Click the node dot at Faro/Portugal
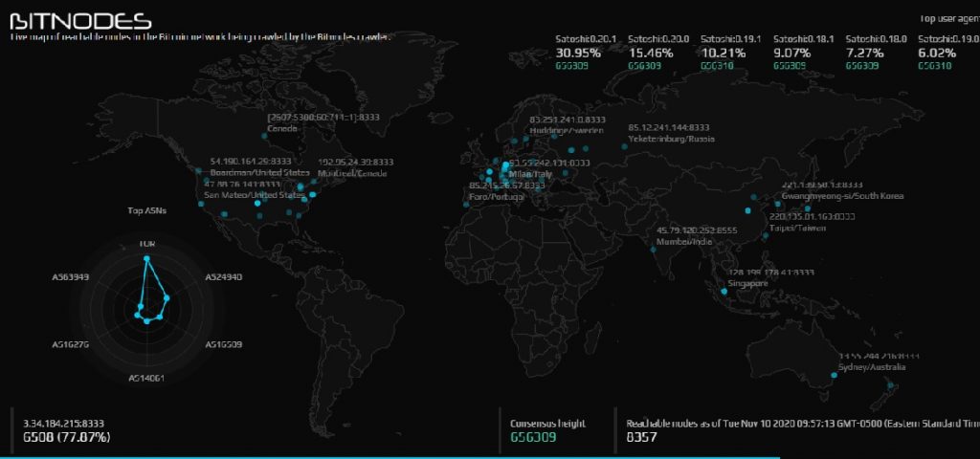This screenshot has height=459, width=980. (466, 205)
